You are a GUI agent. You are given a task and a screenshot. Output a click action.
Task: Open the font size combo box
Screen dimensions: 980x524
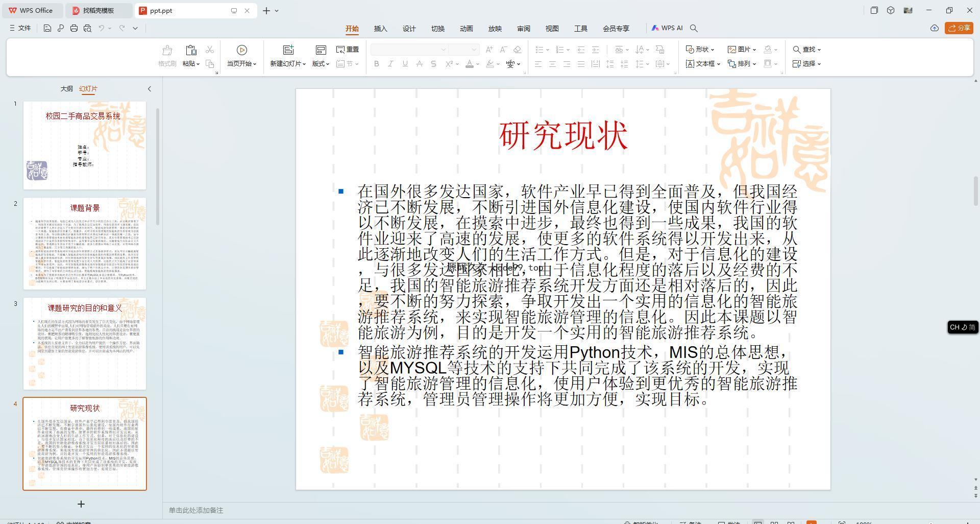click(x=464, y=50)
